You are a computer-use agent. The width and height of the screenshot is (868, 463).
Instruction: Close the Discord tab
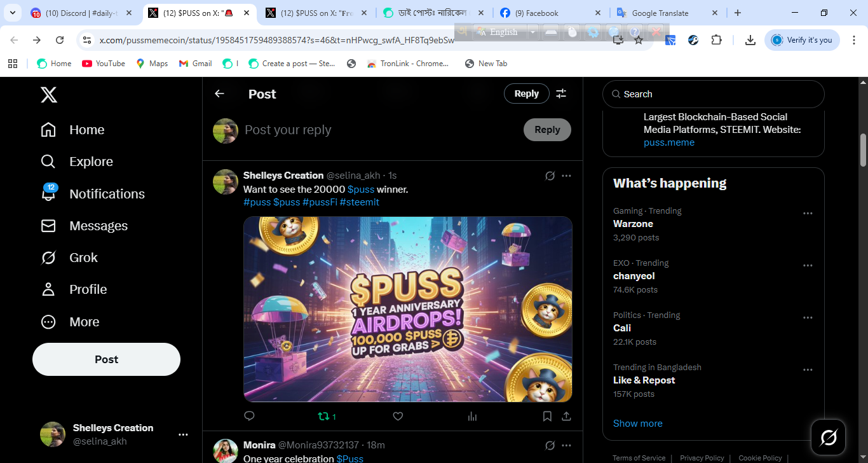click(130, 13)
